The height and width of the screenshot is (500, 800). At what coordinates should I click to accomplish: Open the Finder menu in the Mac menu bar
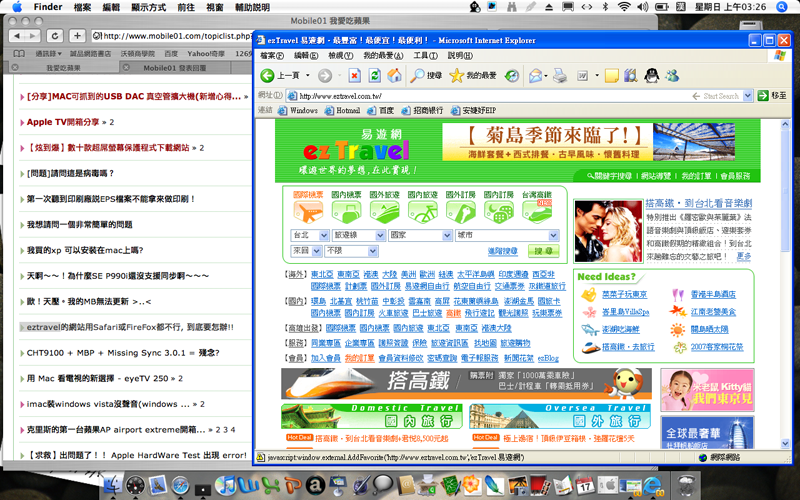48,7
